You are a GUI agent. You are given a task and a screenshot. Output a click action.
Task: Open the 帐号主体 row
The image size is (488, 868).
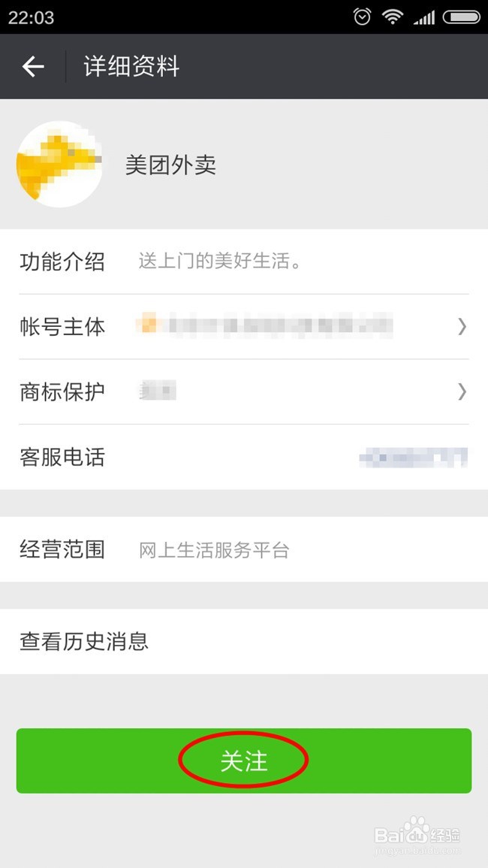point(244,327)
